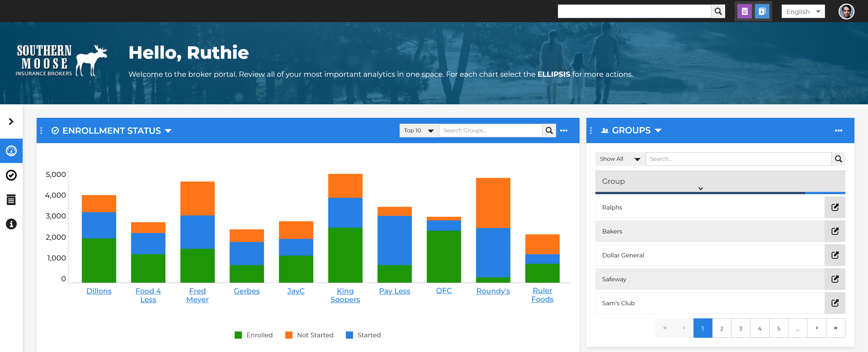Image resolution: width=868 pixels, height=352 pixels.
Task: Expand the Groups title dropdown
Action: click(x=658, y=131)
